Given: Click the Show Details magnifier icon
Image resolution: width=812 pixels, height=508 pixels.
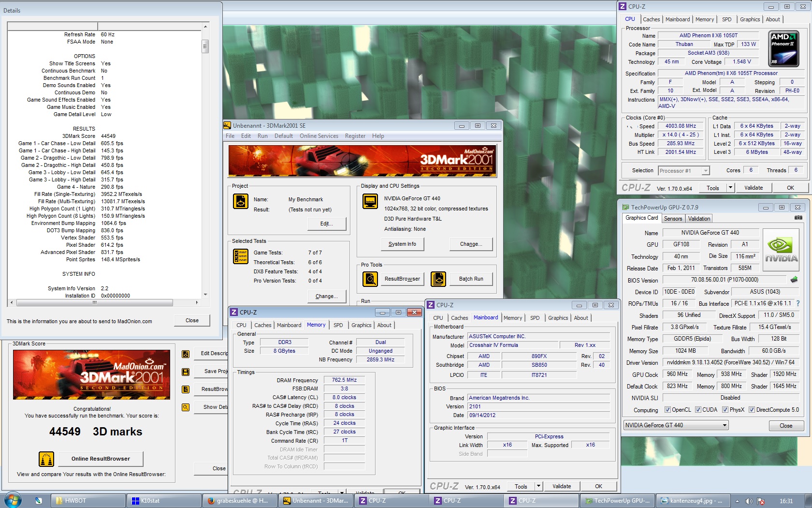Looking at the screenshot, I should pos(185,407).
